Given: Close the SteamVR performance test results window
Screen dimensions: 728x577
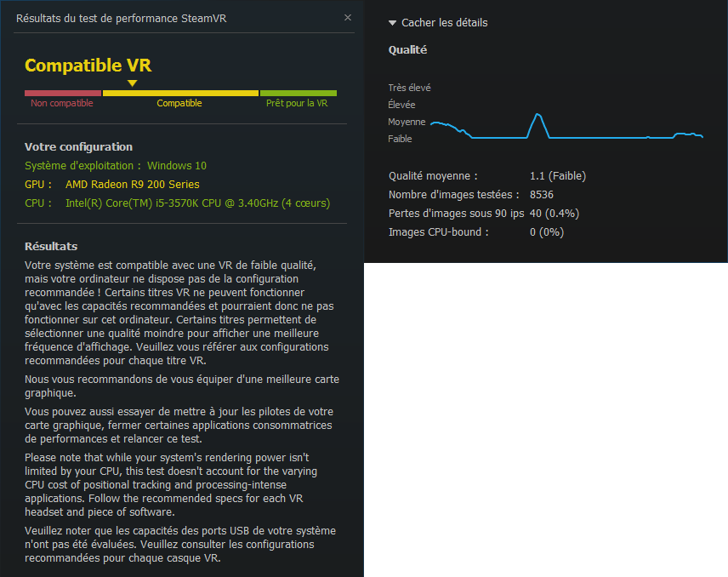Looking at the screenshot, I should (x=347, y=17).
